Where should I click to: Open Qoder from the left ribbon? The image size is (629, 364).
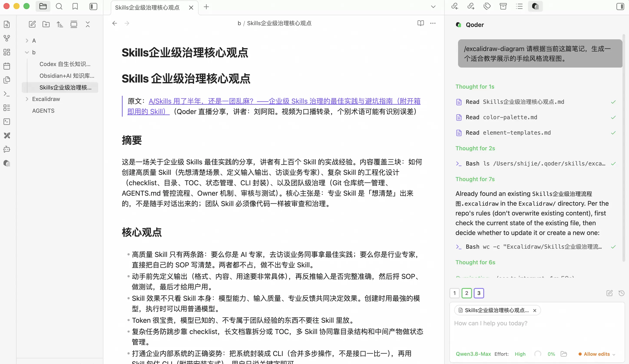(7, 163)
